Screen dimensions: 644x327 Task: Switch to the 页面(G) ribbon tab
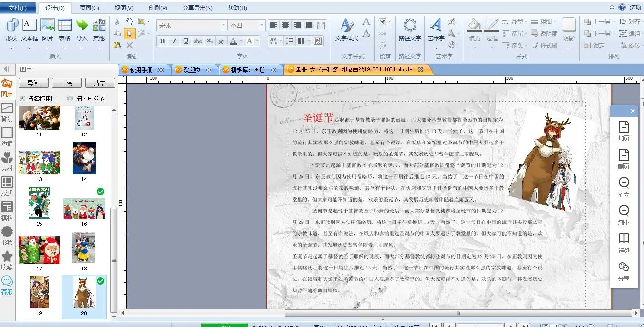click(89, 8)
